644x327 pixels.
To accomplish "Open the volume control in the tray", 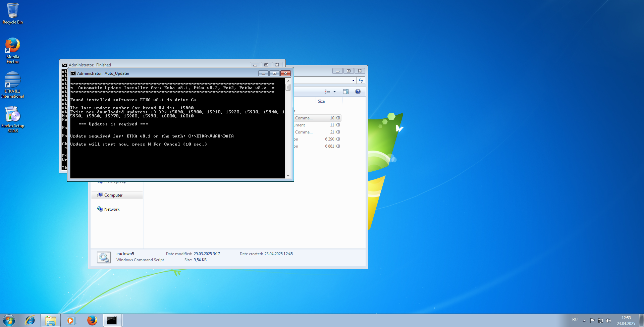I will pos(608,321).
